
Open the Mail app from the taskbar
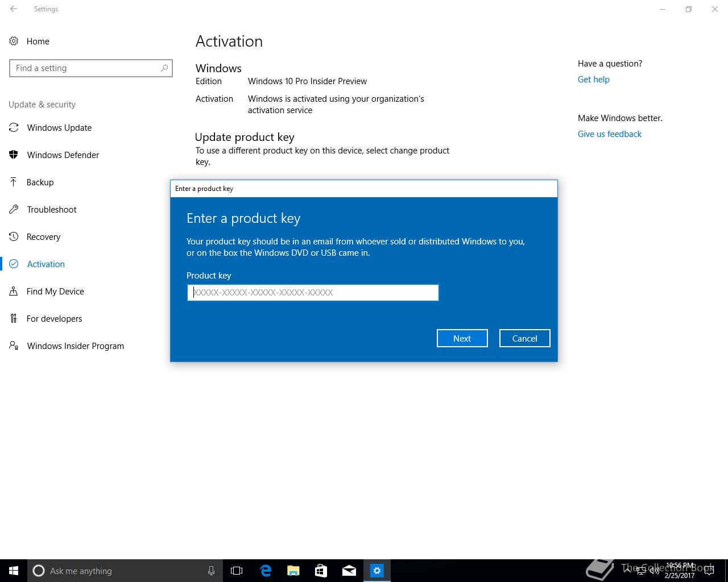[x=349, y=571]
